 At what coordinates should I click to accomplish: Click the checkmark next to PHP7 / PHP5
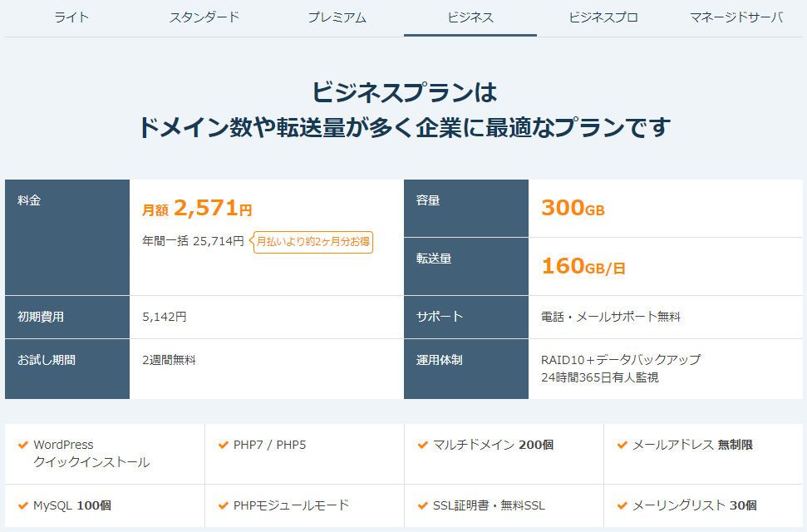click(224, 445)
